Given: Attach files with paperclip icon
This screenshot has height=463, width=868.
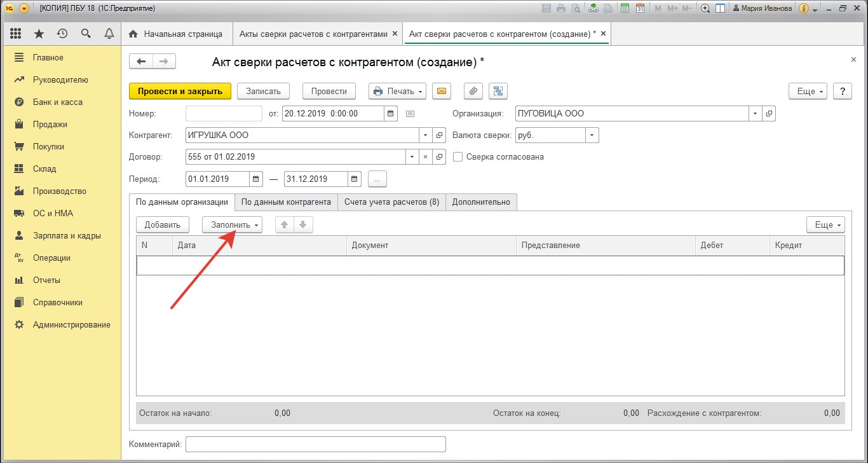Looking at the screenshot, I should (x=473, y=91).
